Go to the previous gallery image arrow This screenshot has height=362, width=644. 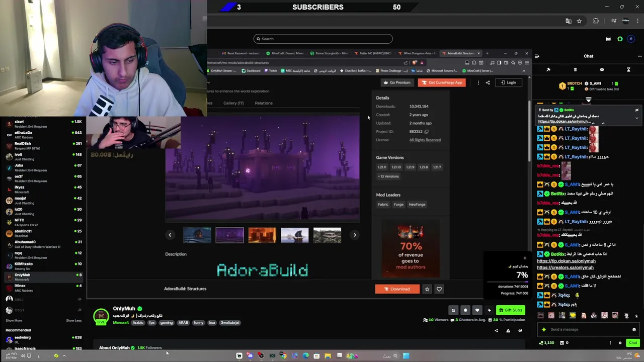tap(170, 235)
